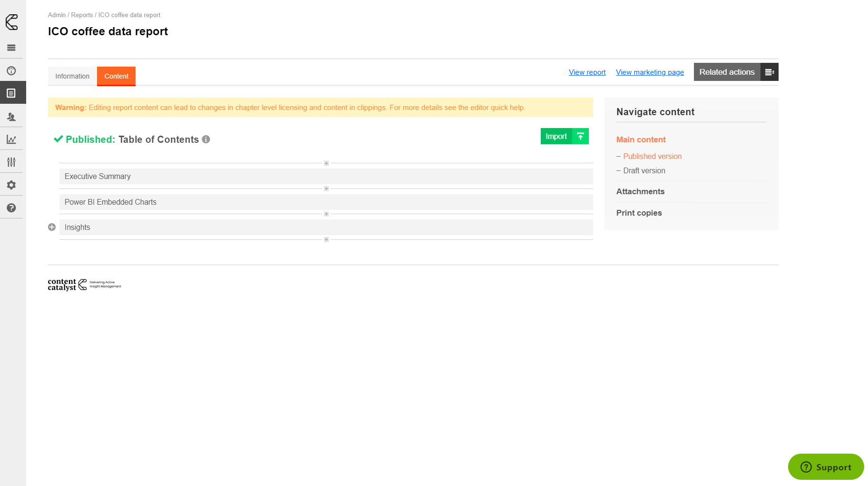Open the Support help widget
Image resolution: width=868 pixels, height=486 pixels.
point(826,467)
